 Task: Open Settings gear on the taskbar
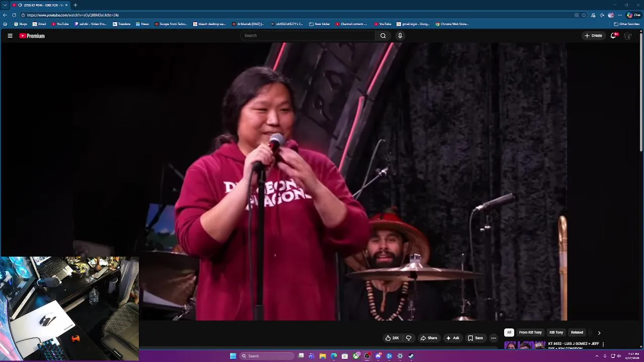(x=400, y=356)
